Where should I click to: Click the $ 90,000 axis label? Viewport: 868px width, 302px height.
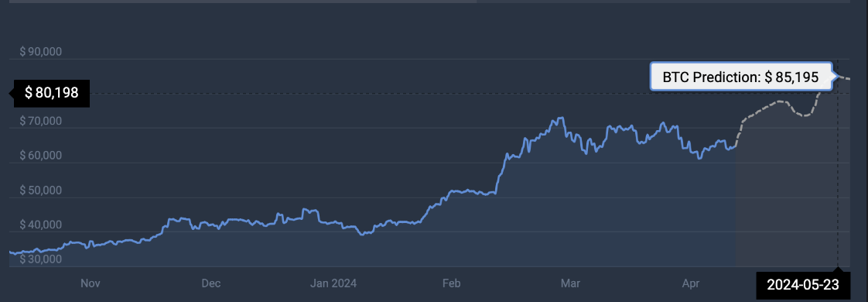(x=40, y=52)
